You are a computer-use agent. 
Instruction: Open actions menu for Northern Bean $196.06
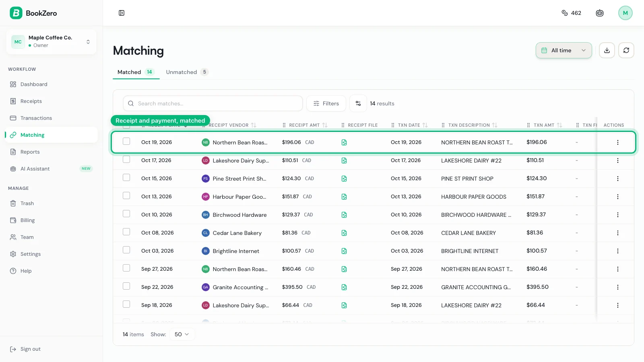(x=617, y=142)
